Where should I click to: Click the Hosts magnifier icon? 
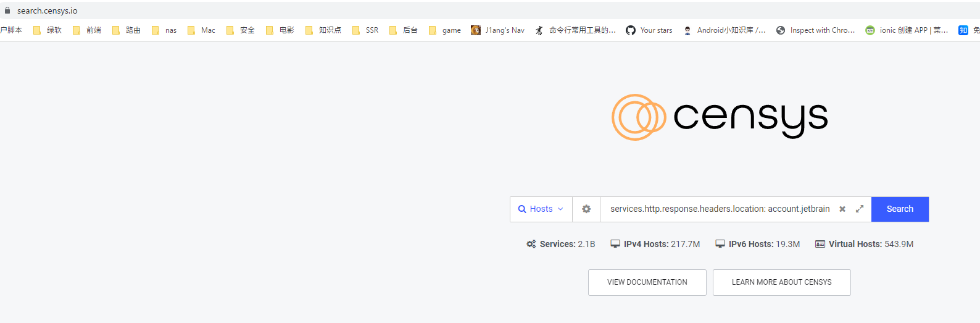(522, 209)
